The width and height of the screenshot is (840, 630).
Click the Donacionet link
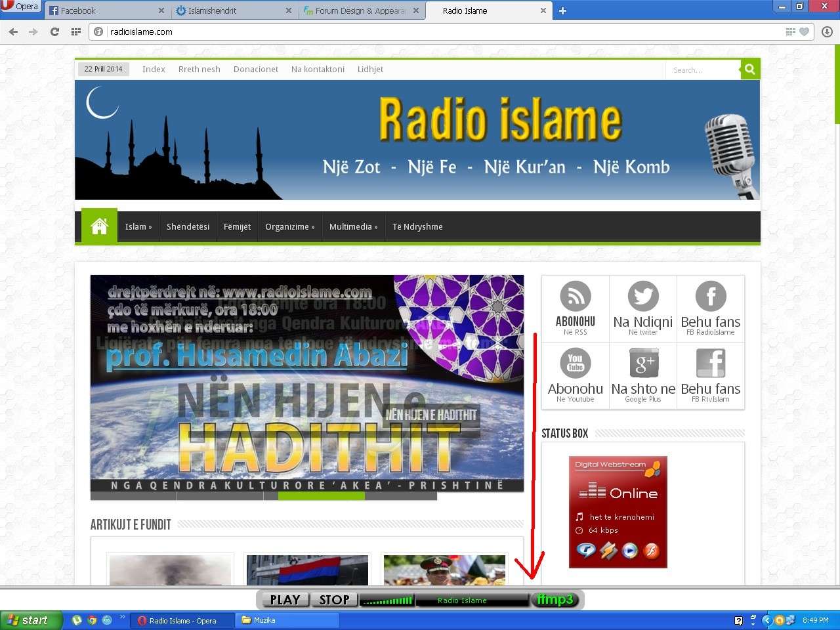256,69
